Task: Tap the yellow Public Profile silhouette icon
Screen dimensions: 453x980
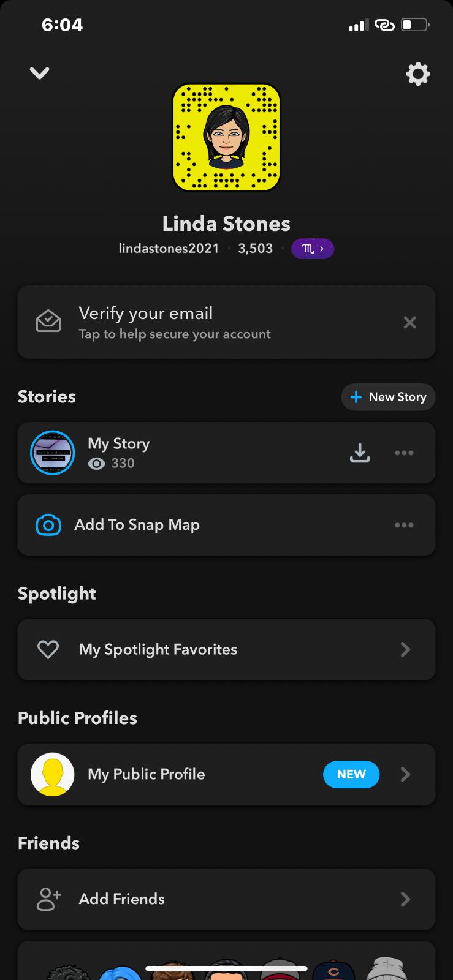Action: (x=53, y=774)
